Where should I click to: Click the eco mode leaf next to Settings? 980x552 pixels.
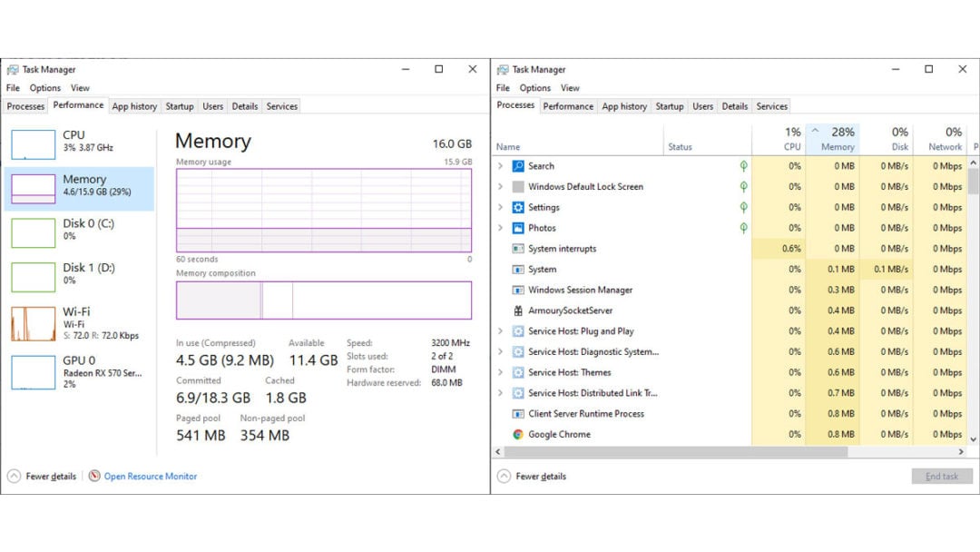743,207
